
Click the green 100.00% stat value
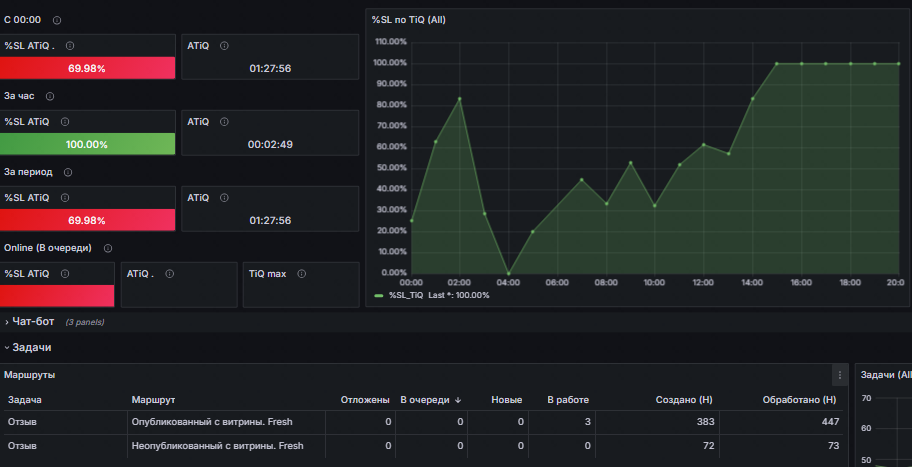pyautogui.click(x=87, y=145)
